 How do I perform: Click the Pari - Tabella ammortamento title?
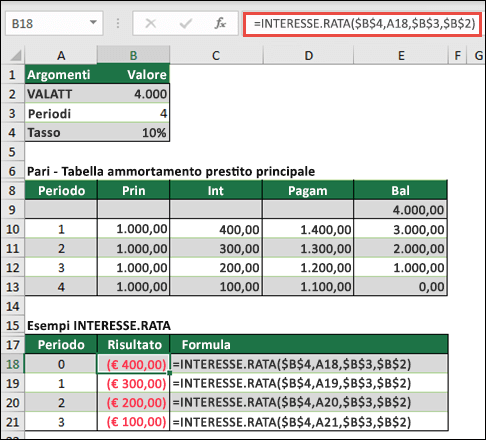tap(171, 171)
